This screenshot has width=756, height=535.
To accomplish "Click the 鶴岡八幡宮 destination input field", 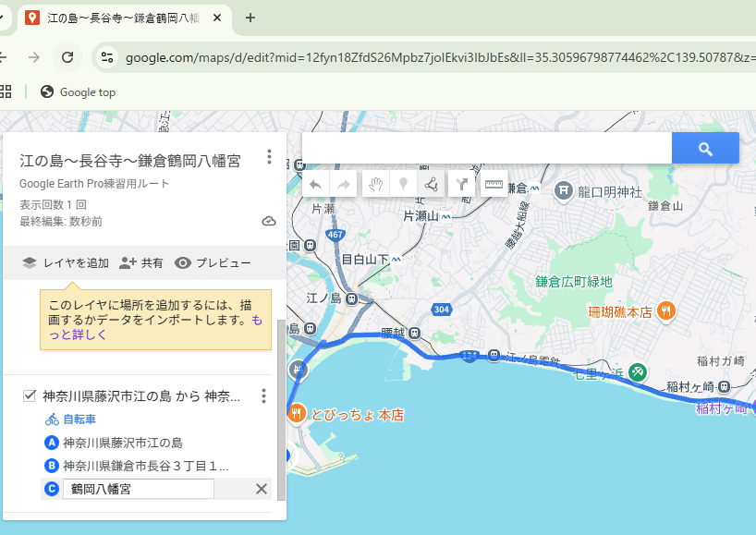I will click(x=138, y=489).
